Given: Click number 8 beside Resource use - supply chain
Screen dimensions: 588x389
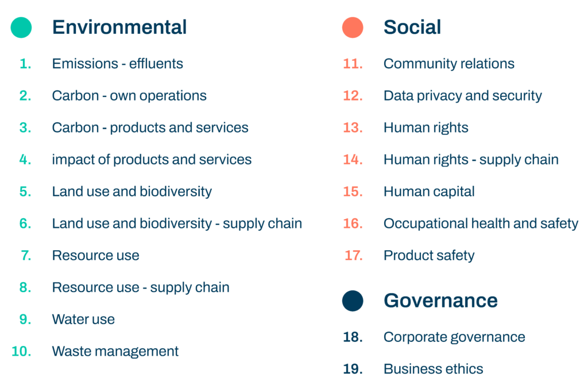Looking at the screenshot, I should coord(25,287).
